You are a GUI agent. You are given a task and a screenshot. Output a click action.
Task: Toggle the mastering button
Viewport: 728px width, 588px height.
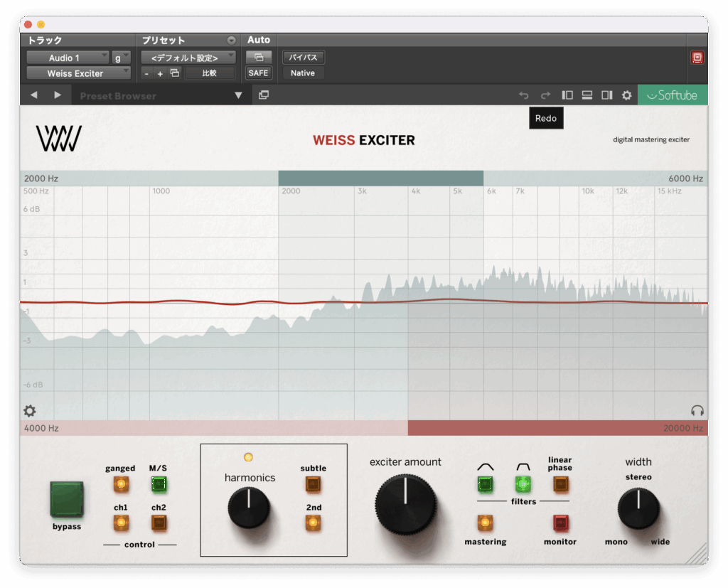pos(485,523)
